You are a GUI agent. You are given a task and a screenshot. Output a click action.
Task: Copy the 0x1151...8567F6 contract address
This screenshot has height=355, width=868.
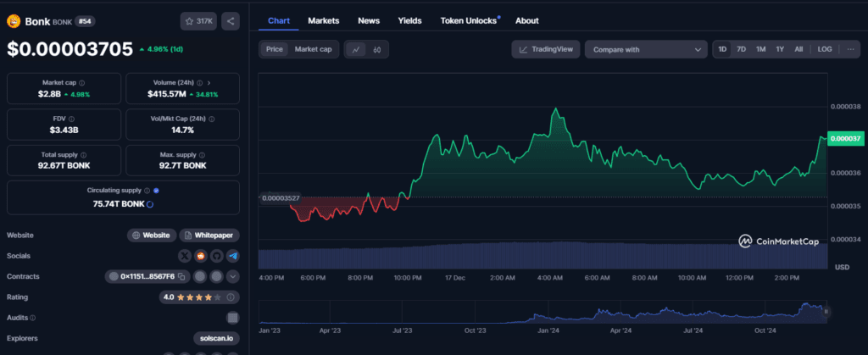coord(181,276)
